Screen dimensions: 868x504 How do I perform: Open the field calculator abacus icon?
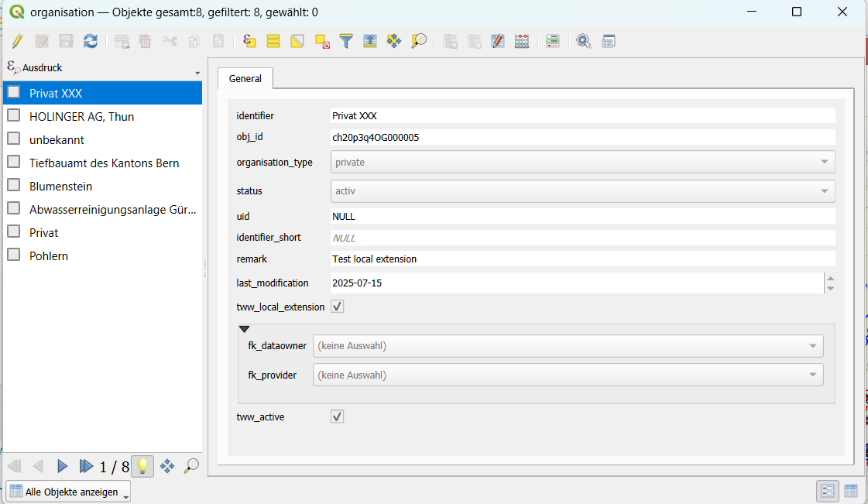click(522, 41)
